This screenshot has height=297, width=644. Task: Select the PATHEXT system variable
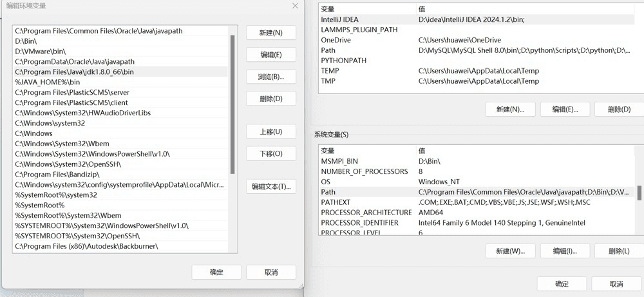tap(477, 202)
